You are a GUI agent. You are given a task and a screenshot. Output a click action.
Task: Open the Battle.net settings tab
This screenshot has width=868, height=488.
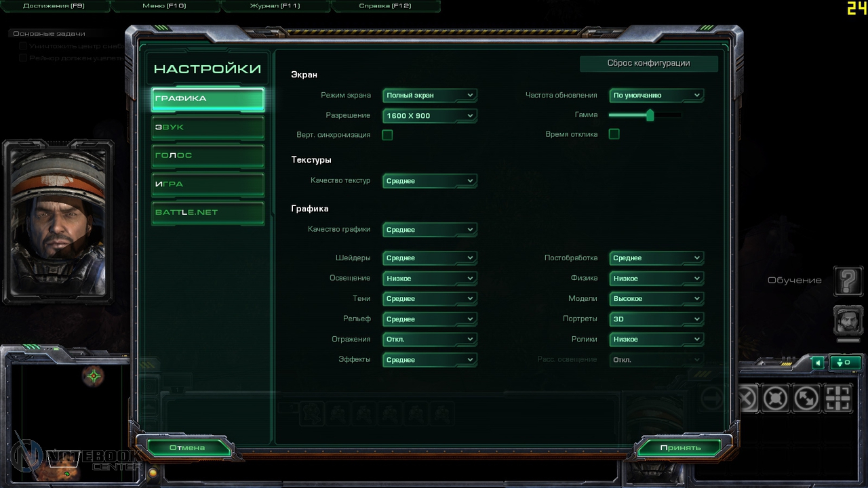(208, 213)
